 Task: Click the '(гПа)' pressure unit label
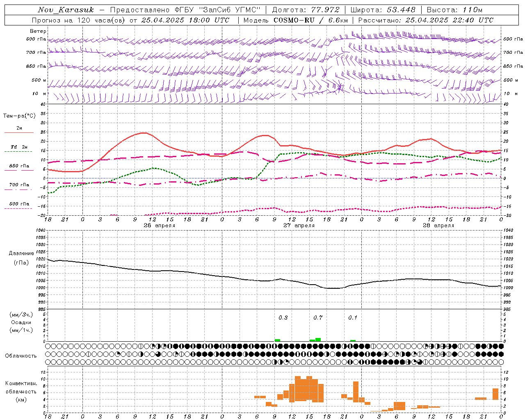pyautogui.click(x=21, y=263)
